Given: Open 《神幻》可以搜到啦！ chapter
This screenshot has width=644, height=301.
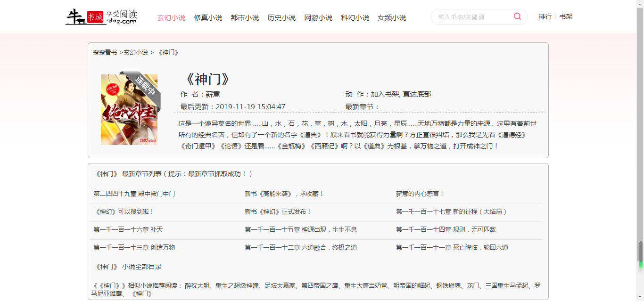Looking at the screenshot, I should pyautogui.click(x=124, y=212).
